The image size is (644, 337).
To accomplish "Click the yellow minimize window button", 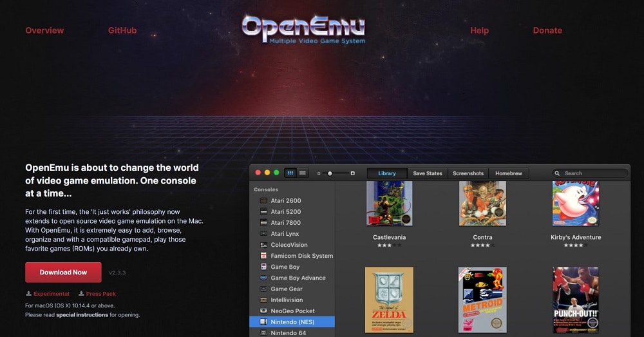I will (267, 173).
